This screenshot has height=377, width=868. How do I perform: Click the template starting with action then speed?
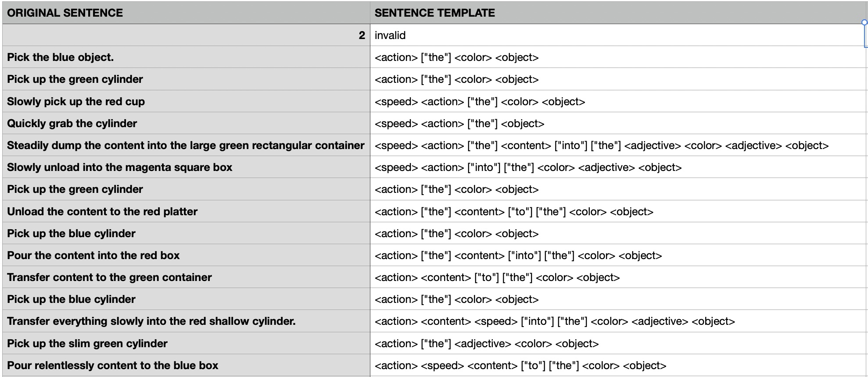pyautogui.click(x=520, y=366)
